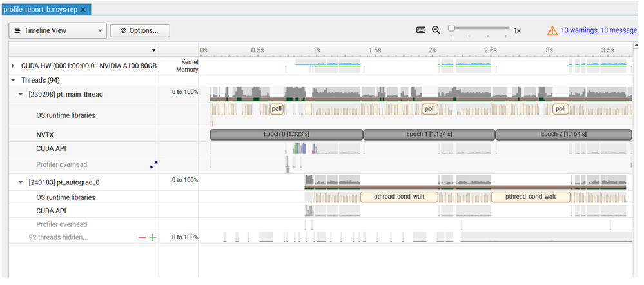
Task: Expand the CUDA HW row
Action: [x=13, y=66]
